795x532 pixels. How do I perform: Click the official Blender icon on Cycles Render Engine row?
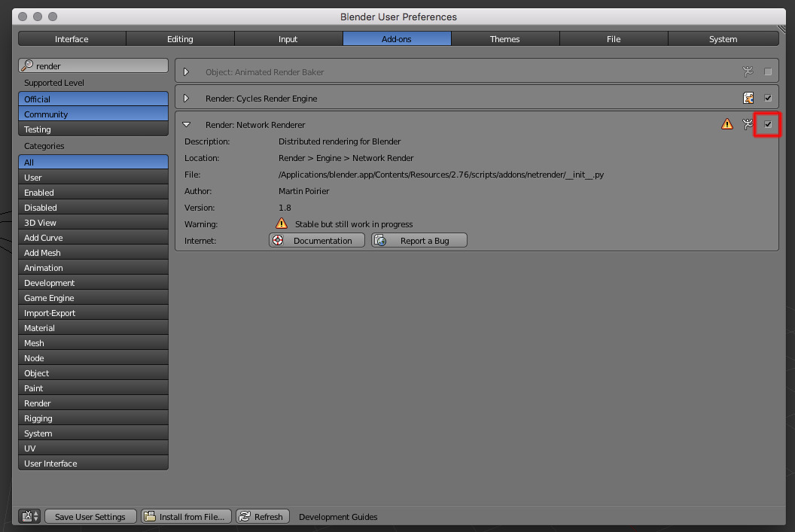pyautogui.click(x=748, y=98)
